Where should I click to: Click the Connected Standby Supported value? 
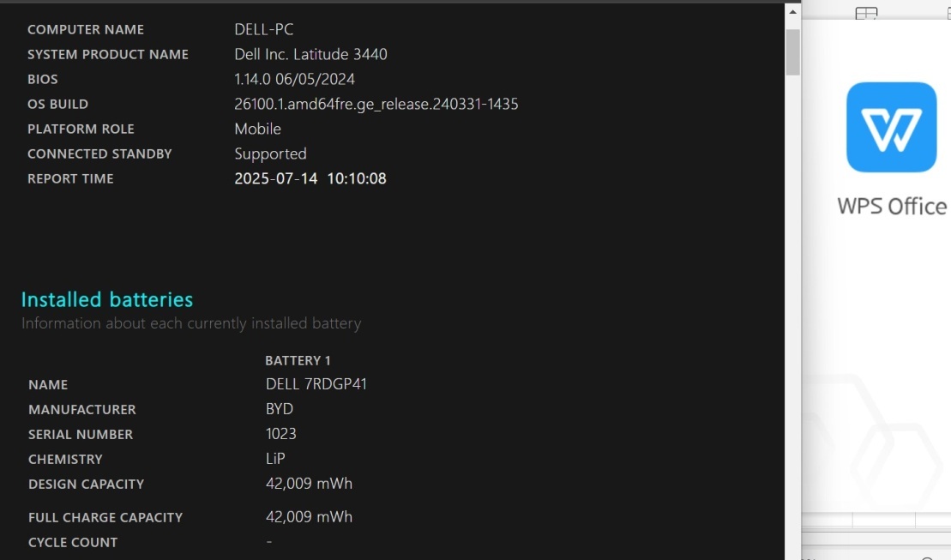pyautogui.click(x=270, y=154)
